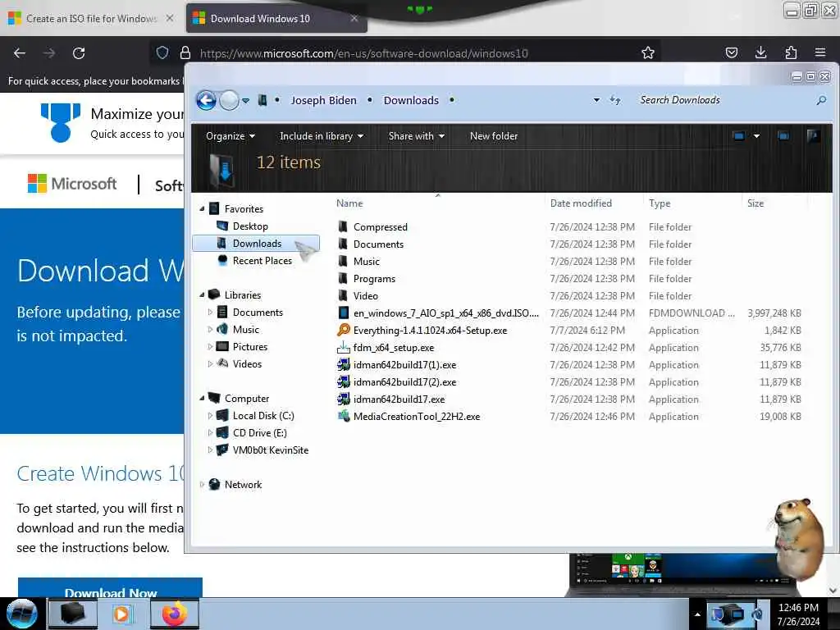Image resolution: width=840 pixels, height=630 pixels.
Task: Open the Include in library menu
Action: click(322, 136)
